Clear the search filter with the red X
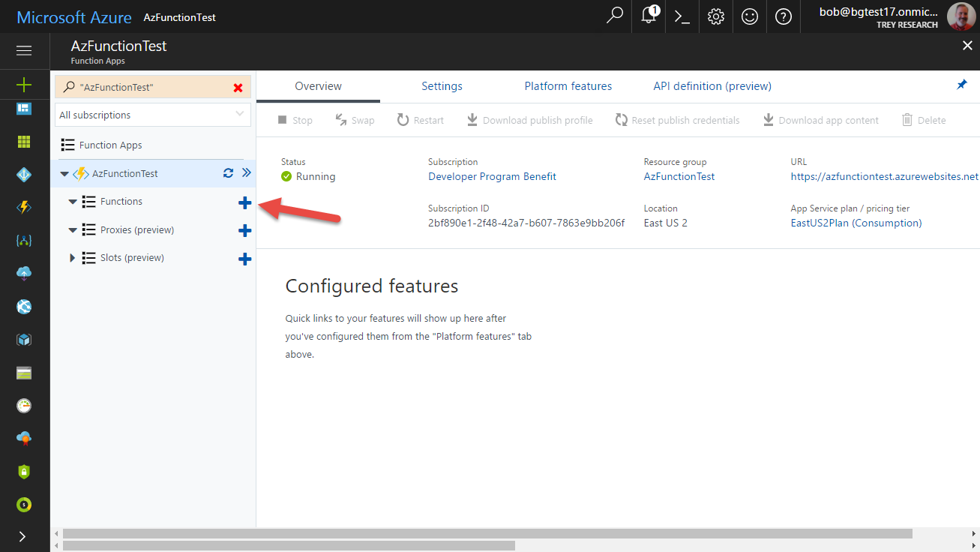The image size is (980, 552). pyautogui.click(x=238, y=88)
